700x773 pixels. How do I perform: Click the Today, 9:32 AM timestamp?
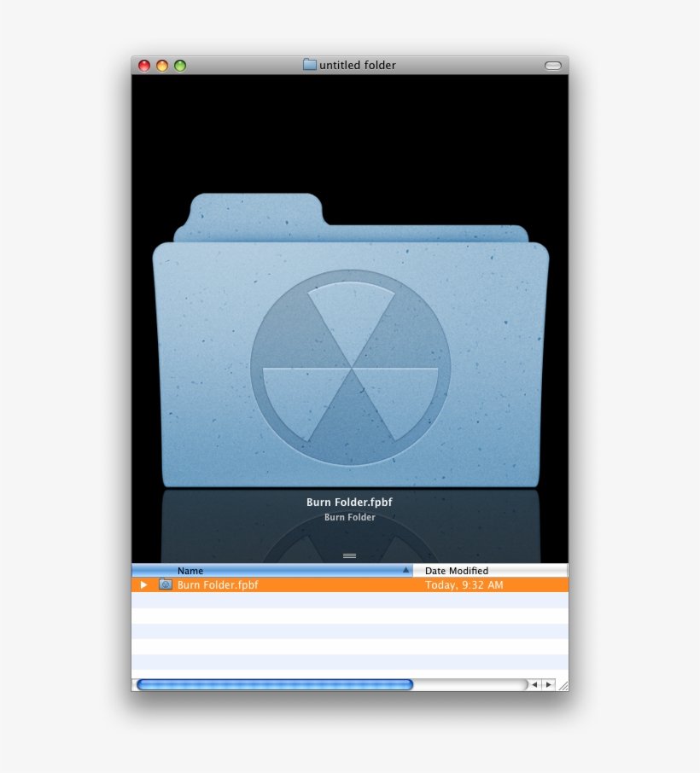(464, 585)
